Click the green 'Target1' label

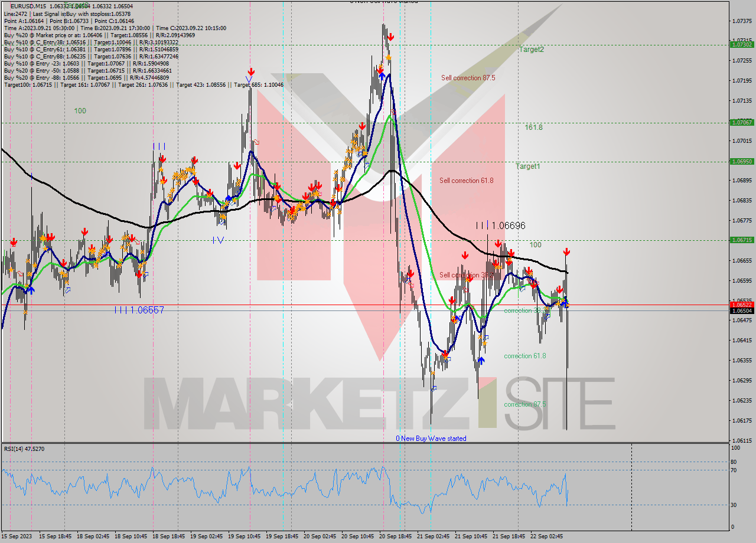click(x=528, y=166)
